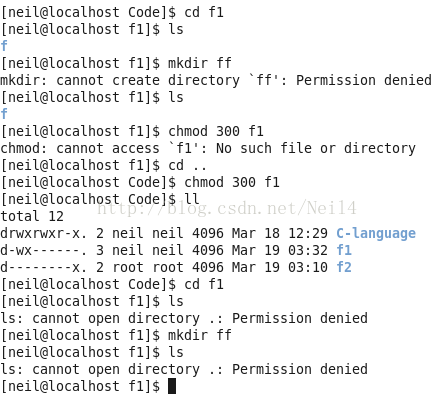Click the second blue 'f' listing output
Viewport: 435px width, 394px height.
[4, 114]
